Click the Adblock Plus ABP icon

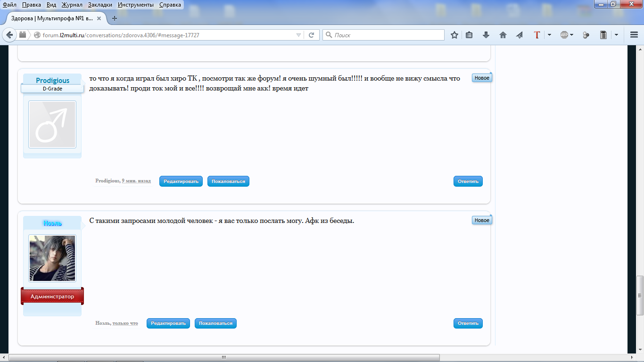click(563, 35)
